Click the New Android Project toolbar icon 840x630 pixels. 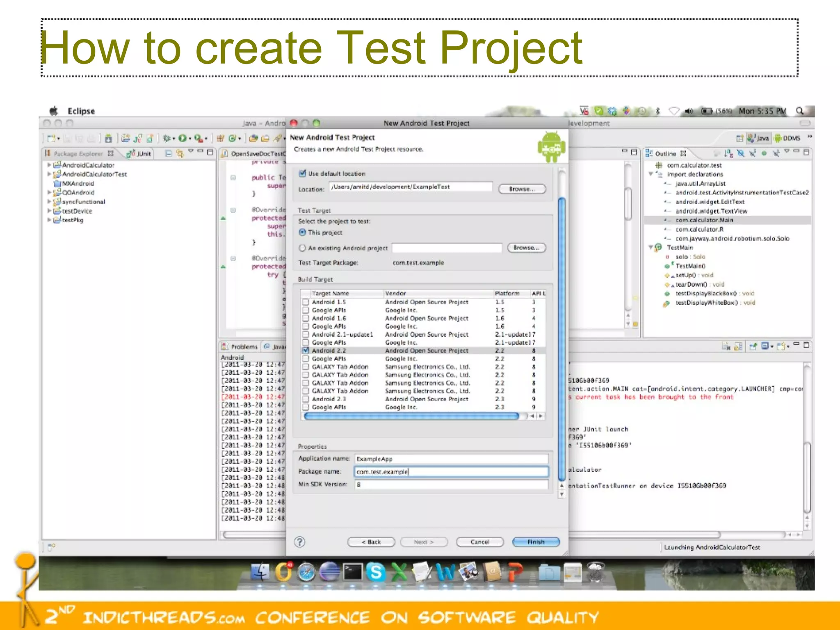(126, 139)
